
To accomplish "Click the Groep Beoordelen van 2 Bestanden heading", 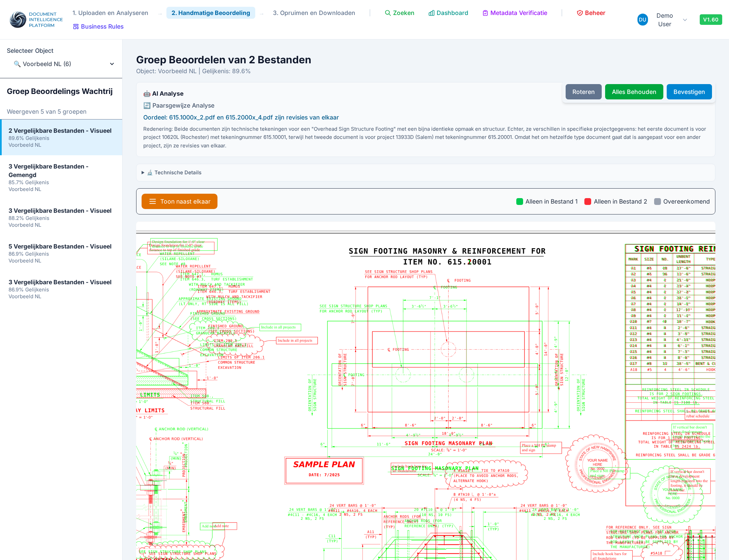I will point(224,60).
